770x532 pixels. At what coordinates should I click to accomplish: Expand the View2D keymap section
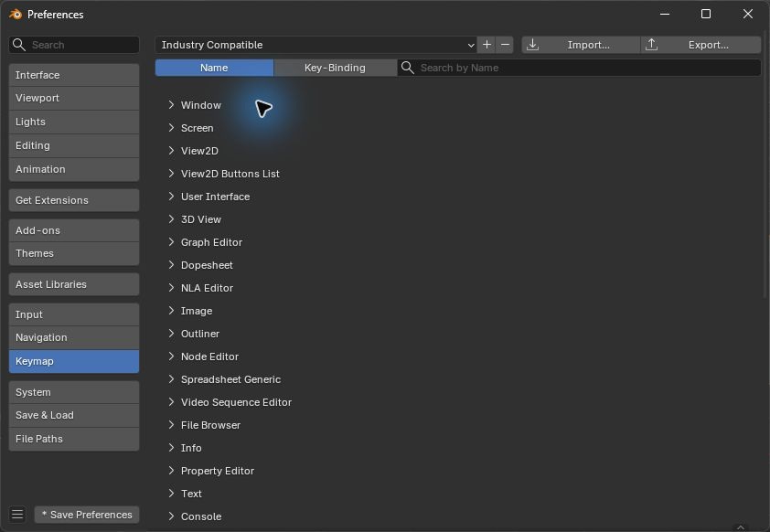point(171,150)
